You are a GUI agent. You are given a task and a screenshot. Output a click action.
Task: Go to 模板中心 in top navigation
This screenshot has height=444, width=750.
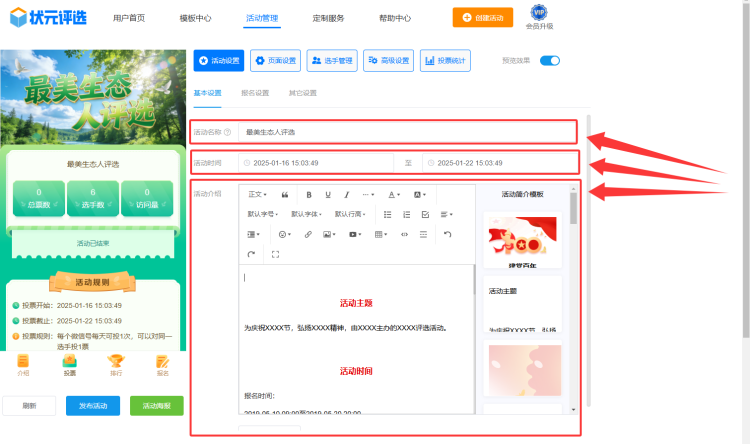pos(195,18)
